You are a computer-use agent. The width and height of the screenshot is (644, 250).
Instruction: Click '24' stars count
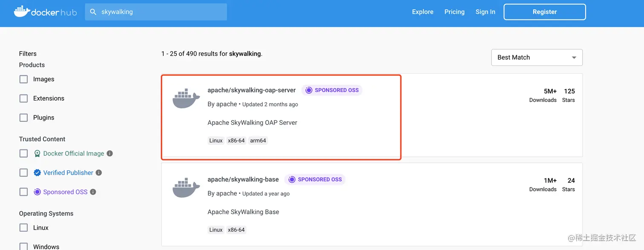[x=571, y=181]
